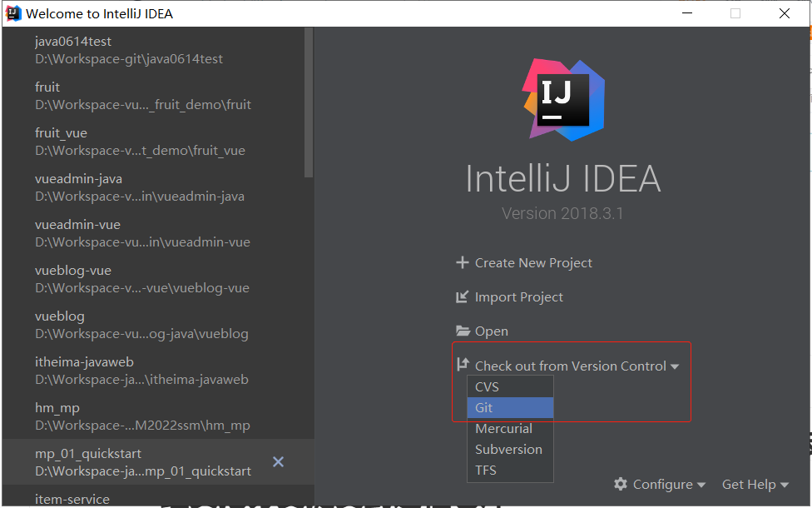Click the version control checkout icon
812x508 pixels.
pyautogui.click(x=463, y=365)
